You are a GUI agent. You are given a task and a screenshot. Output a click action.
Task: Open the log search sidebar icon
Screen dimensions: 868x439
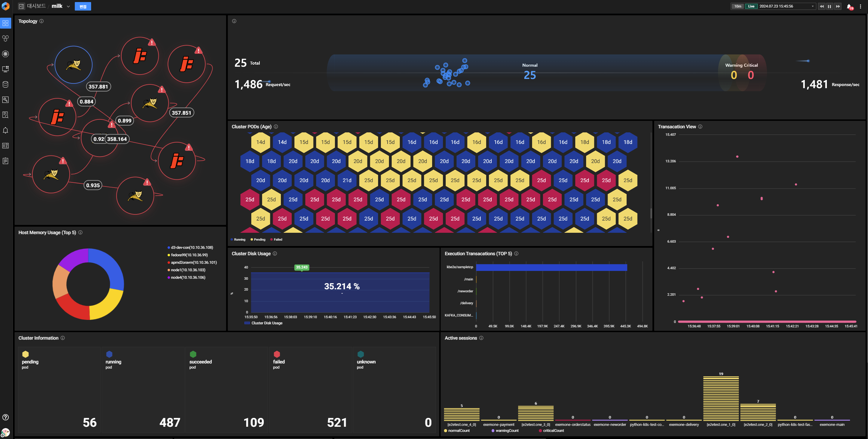(x=5, y=115)
